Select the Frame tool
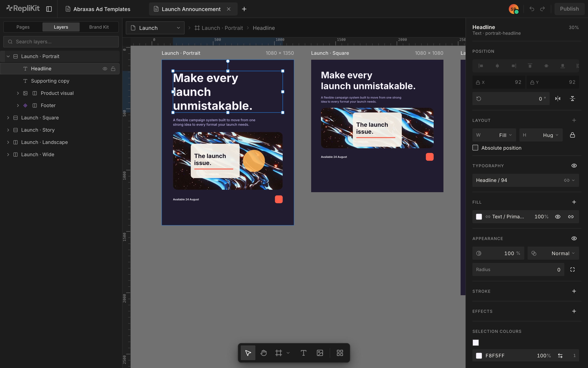 pos(279,353)
